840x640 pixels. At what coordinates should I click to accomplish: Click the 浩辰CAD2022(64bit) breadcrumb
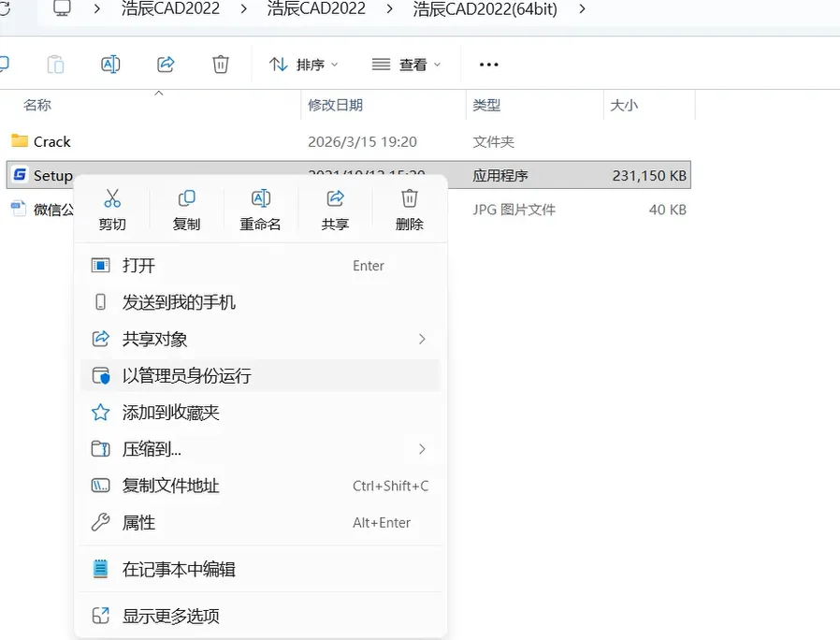click(485, 8)
